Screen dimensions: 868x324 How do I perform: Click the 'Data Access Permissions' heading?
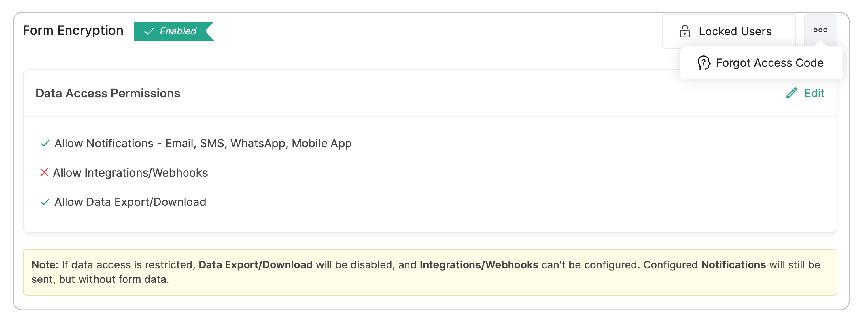click(x=108, y=93)
